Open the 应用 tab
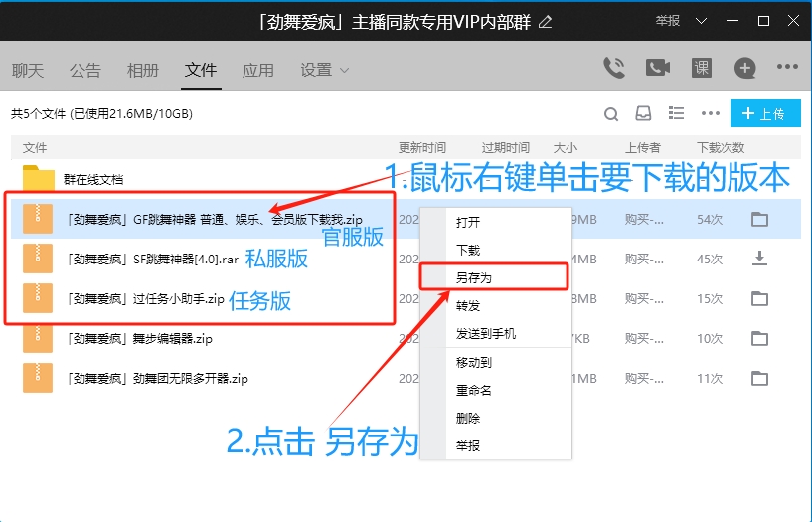Image resolution: width=812 pixels, height=522 pixels. tap(257, 70)
